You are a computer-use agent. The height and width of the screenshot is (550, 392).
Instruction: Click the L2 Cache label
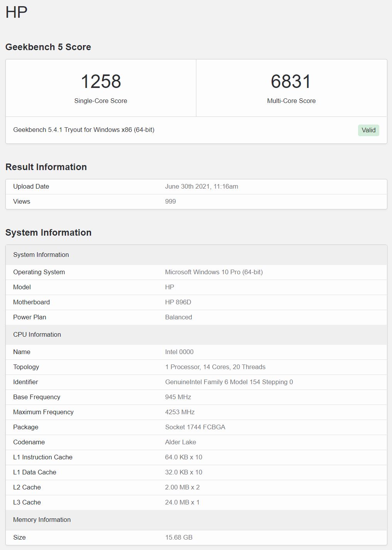tap(27, 487)
